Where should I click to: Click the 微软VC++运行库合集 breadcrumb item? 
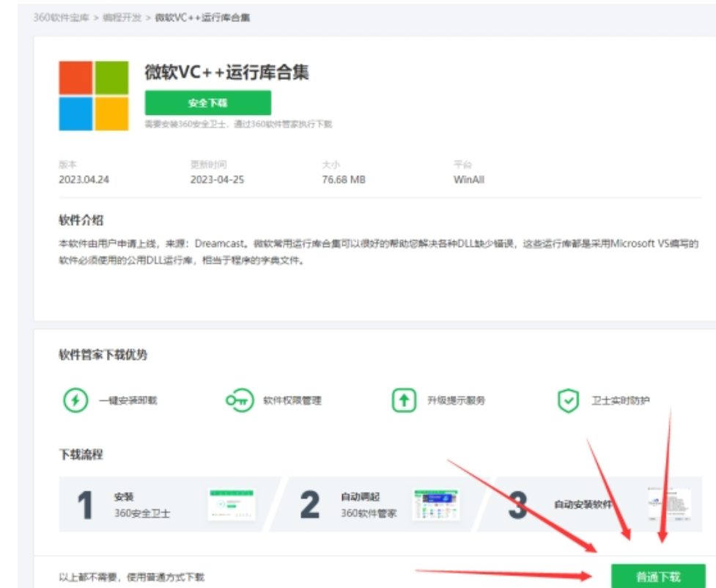(202, 18)
